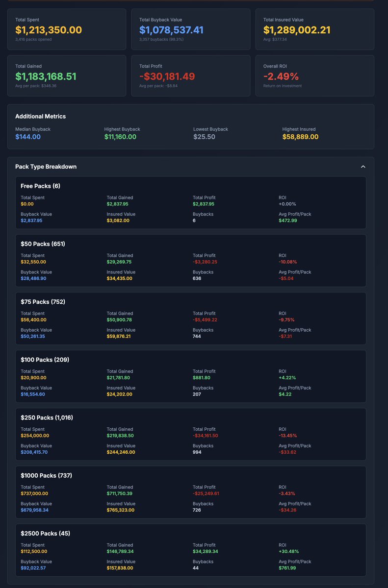The image size is (388, 588).
Task: Click the $75 Packs (752) heading
Action: [43, 302]
